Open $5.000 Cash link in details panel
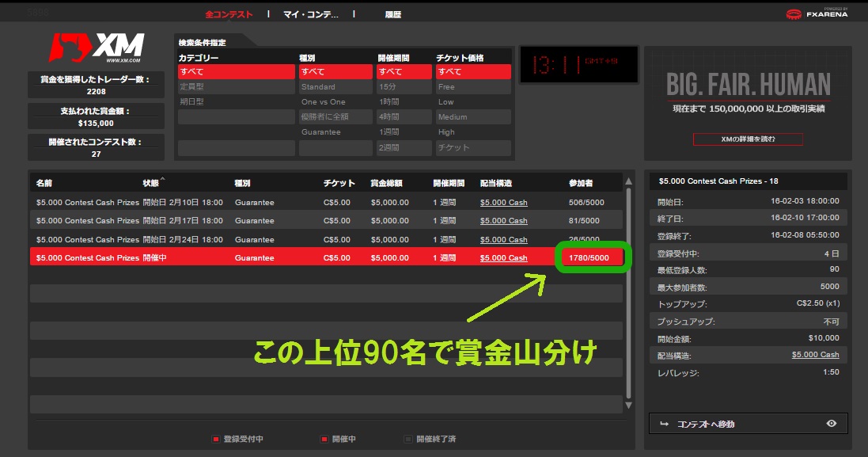Screen dimensions: 868x457 816,355
